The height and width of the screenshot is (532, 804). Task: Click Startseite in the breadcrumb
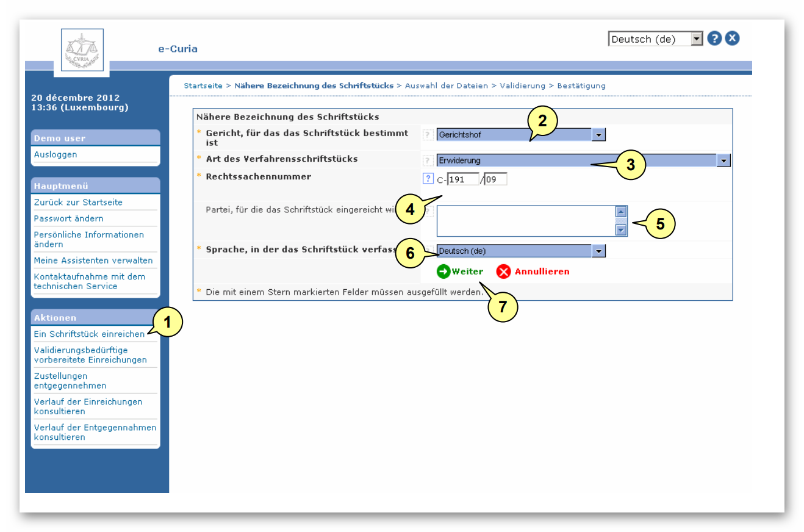pyautogui.click(x=203, y=86)
